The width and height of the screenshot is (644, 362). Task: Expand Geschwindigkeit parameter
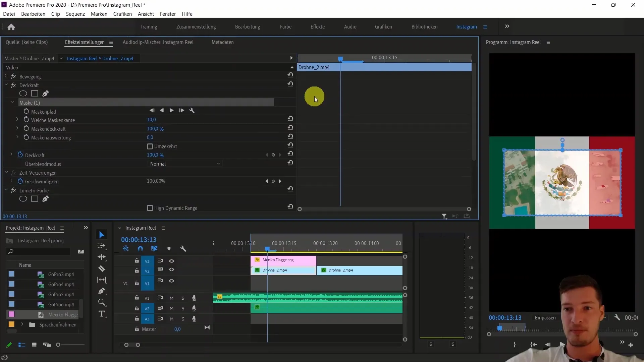11,181
